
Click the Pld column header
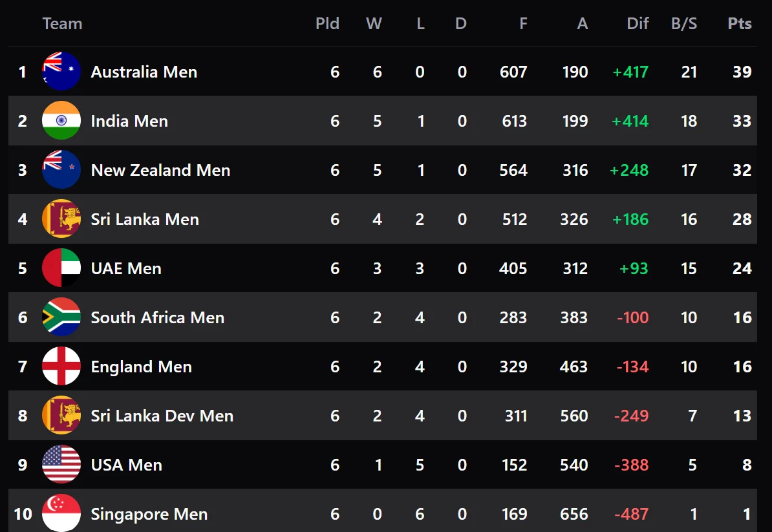(327, 24)
